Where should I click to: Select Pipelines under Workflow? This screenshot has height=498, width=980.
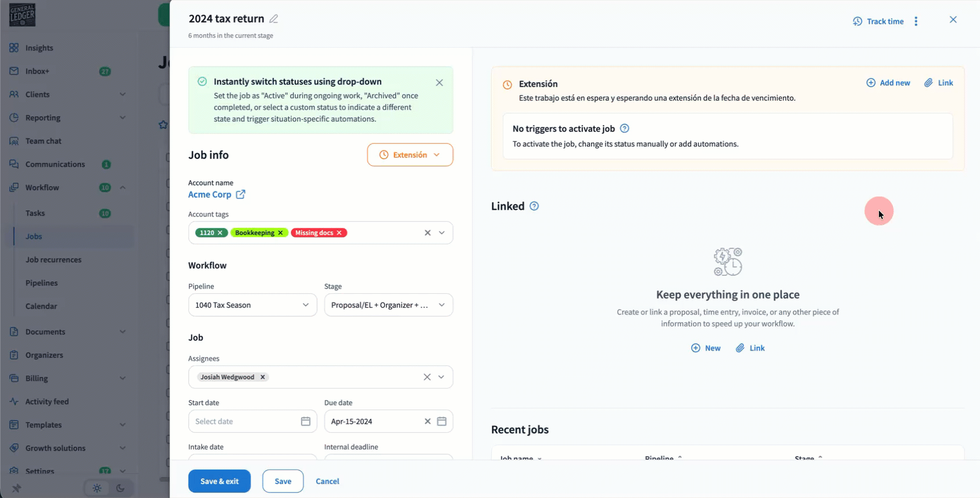(41, 283)
